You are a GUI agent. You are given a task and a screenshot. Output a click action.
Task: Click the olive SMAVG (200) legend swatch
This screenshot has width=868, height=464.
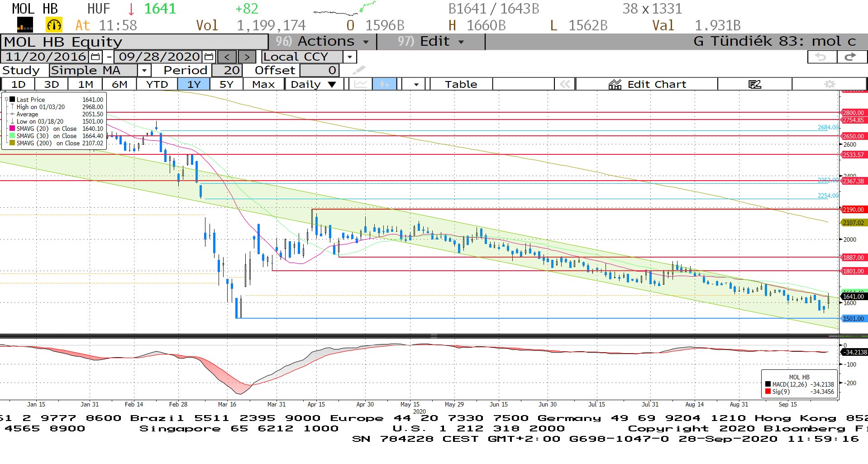tap(12, 143)
